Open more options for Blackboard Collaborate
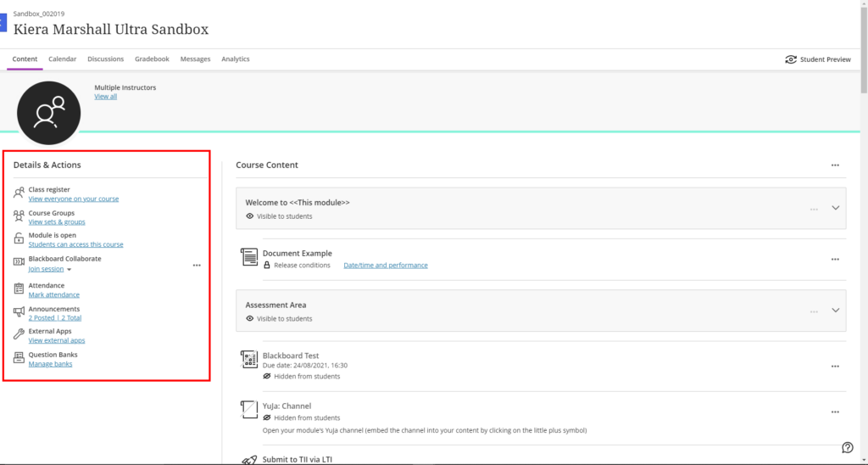868x465 pixels. 197,266
